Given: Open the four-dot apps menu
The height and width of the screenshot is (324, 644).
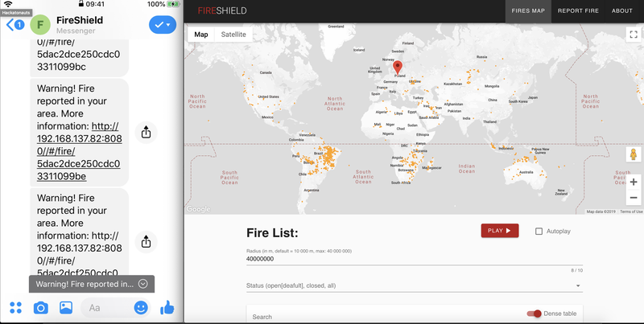Looking at the screenshot, I should (x=14, y=307).
